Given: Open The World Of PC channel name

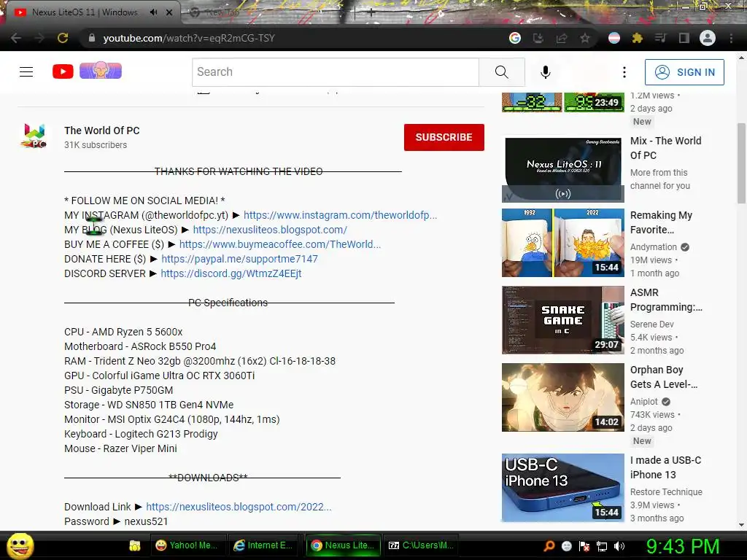Looking at the screenshot, I should pos(102,131).
